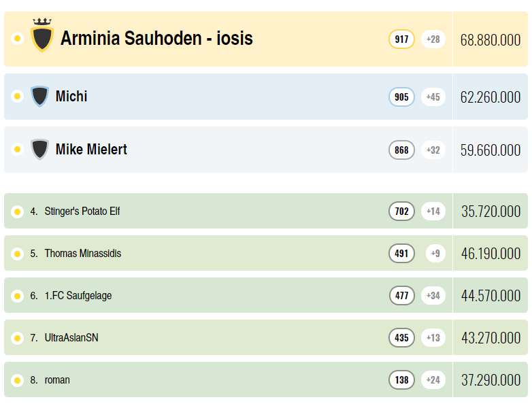Click the yellow status dot beside Mike Mielert
Viewport: 532px width, 406px height.
17,149
